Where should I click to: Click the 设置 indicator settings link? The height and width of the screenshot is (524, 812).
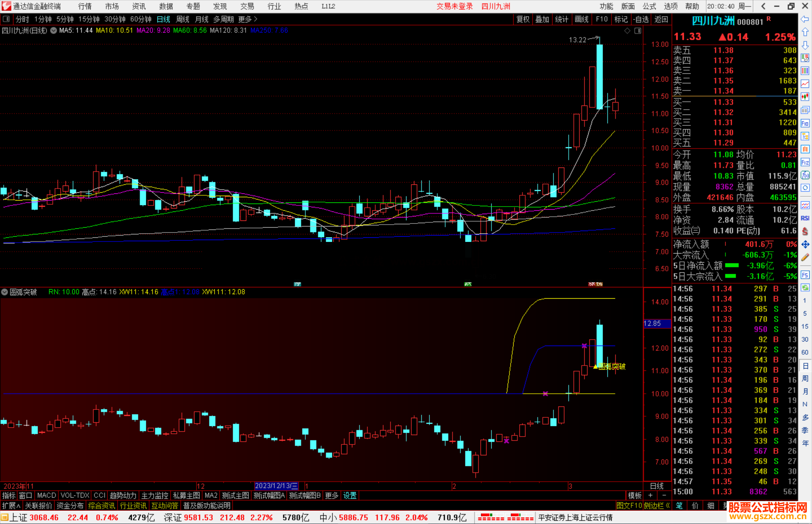pos(350,495)
